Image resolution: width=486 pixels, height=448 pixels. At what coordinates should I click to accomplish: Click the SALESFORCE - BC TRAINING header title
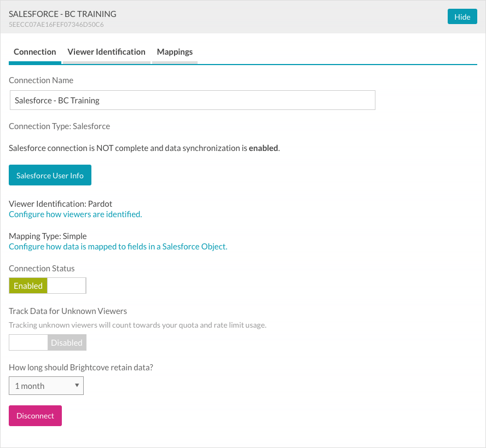[x=62, y=14]
